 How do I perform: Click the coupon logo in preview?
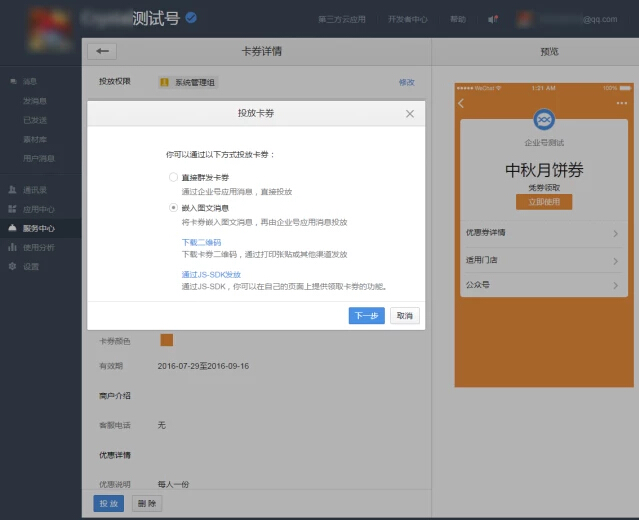point(544,120)
